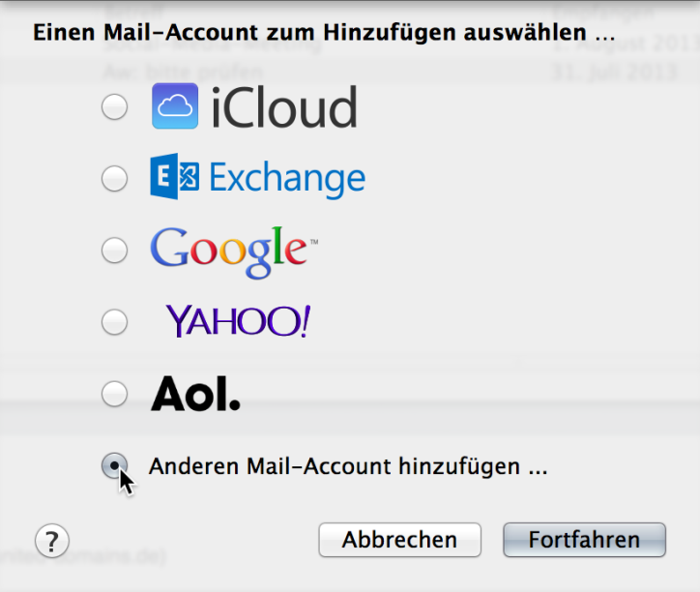Select the iCloud radio button
The image size is (700, 592).
point(114,107)
